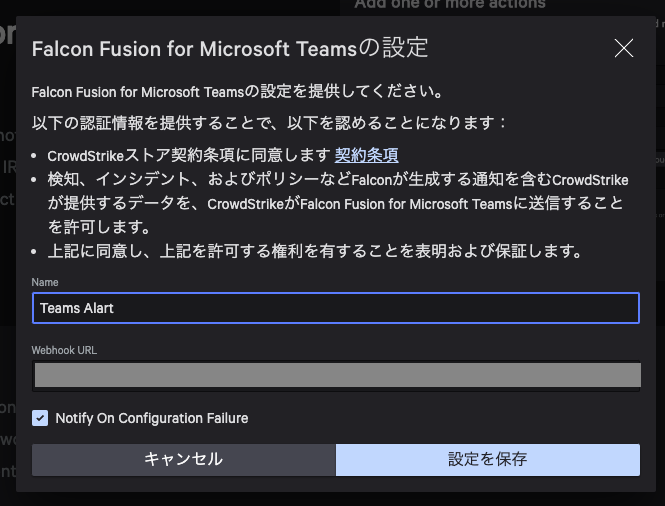
Task: Click the dialog title Falcon Fusion for Microsoft Teamsの設定
Action: 230,48
